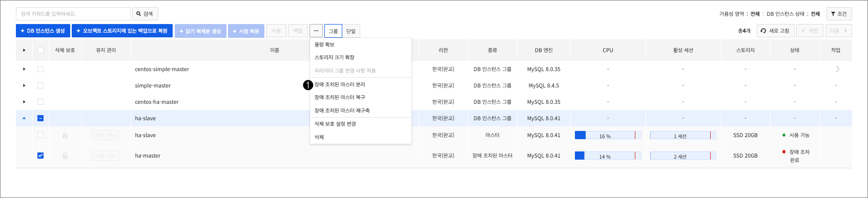Click the MySQL 8.4.5 engine cell
This screenshot has height=198, width=868.
click(544, 85)
